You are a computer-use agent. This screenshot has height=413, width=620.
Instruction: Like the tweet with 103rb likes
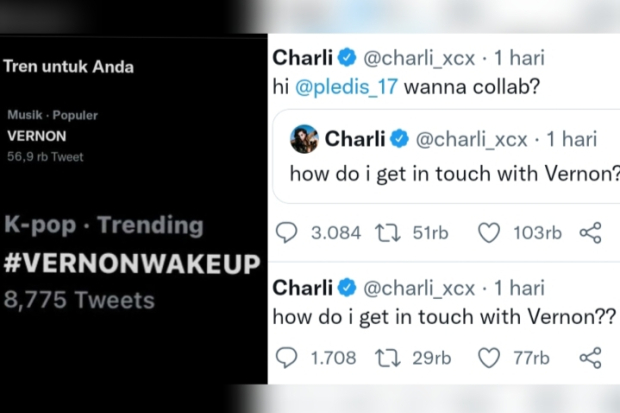coord(488,233)
